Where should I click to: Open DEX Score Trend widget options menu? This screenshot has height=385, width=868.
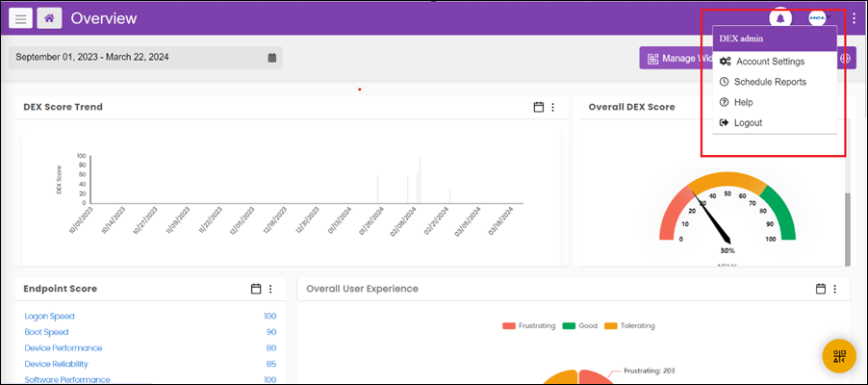click(552, 107)
